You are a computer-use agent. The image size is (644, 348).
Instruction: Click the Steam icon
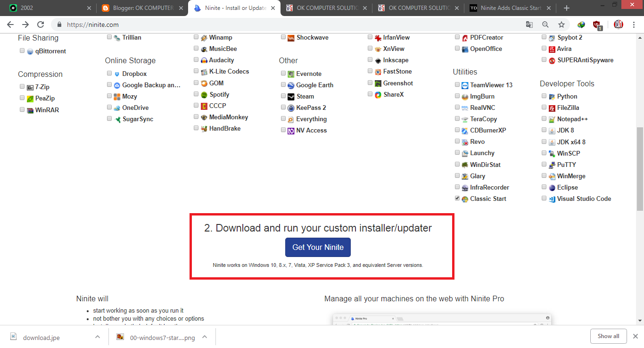coord(291,97)
